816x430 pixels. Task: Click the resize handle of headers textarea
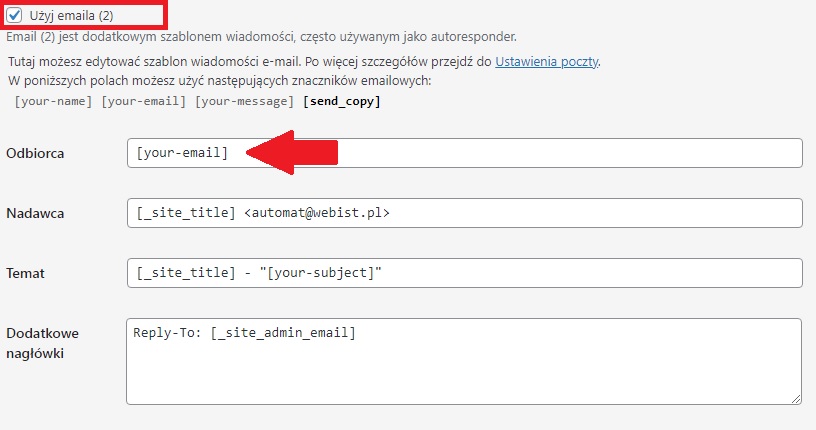[796, 398]
